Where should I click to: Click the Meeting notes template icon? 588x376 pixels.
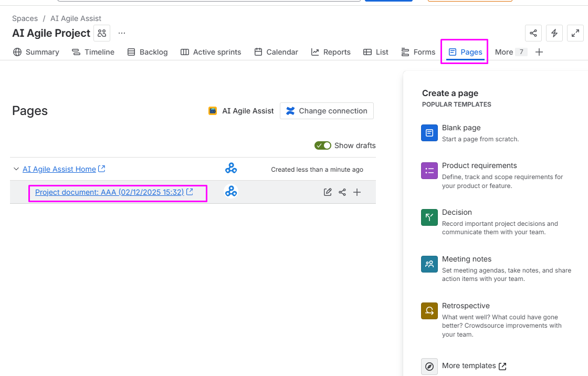pos(429,264)
